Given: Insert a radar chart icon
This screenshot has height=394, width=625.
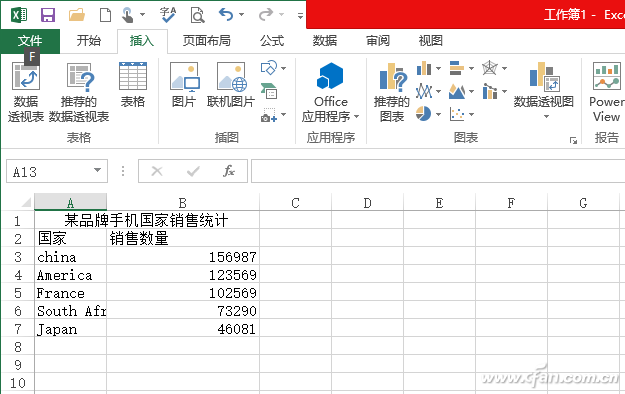Looking at the screenshot, I should (489, 68).
